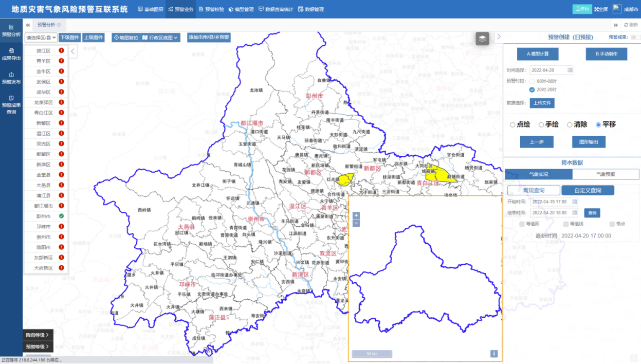Viewport: 641px width, 364px height.
Task: Open the 请选择区/县 dropdown
Action: click(x=41, y=38)
